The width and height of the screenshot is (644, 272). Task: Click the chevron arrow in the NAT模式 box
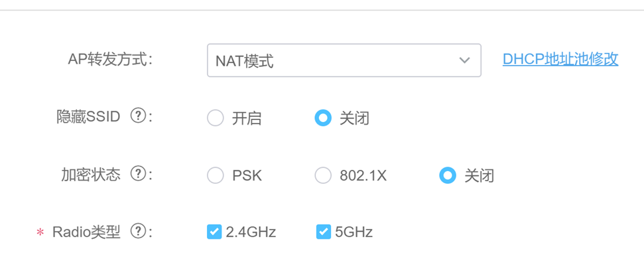coord(464,60)
